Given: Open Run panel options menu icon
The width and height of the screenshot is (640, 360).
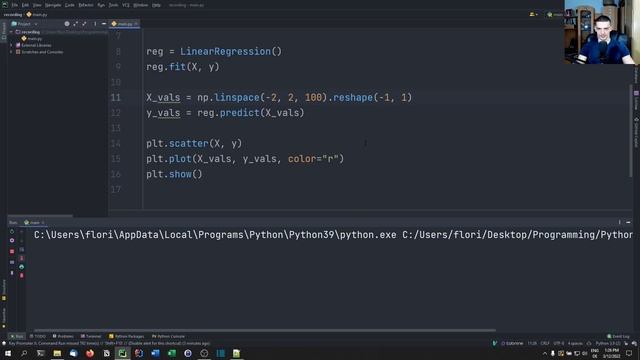Looking at the screenshot, I should point(619,222).
